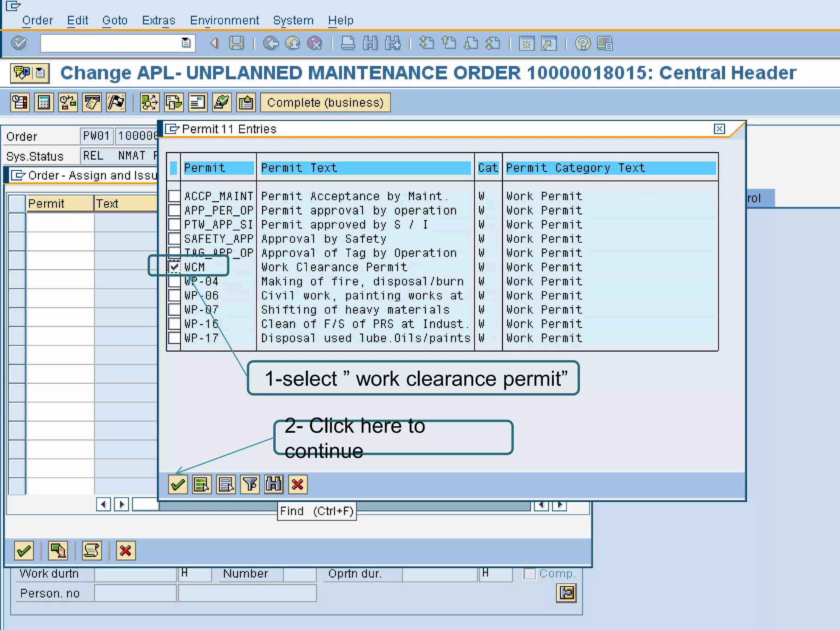Open the Help menu
840x630 pixels.
pyautogui.click(x=340, y=20)
